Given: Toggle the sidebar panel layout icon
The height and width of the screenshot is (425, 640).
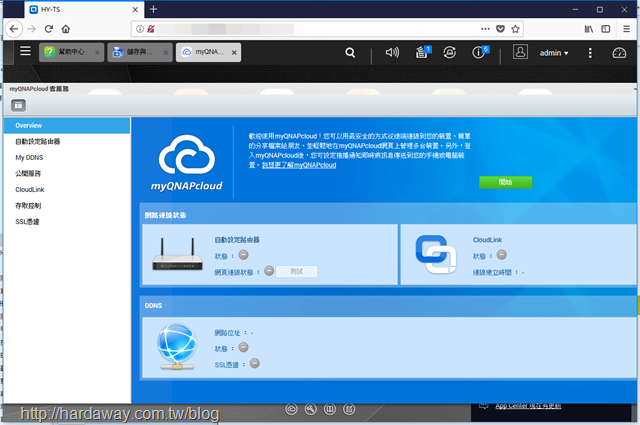Looking at the screenshot, I should (18, 105).
